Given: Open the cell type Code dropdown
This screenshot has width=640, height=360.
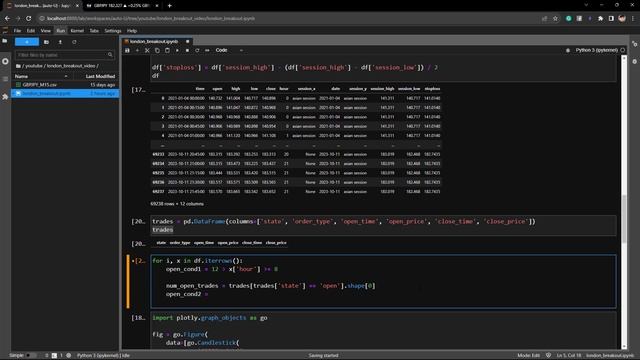Looking at the screenshot, I should pos(229,50).
